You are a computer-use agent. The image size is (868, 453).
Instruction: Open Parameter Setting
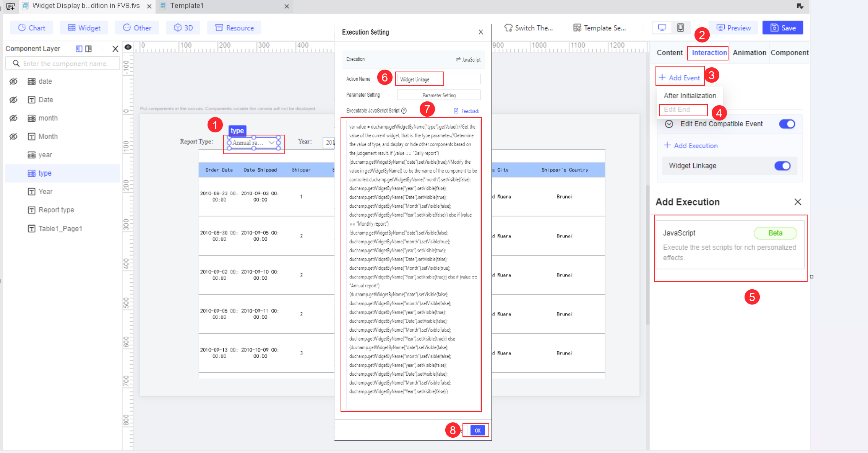click(439, 95)
